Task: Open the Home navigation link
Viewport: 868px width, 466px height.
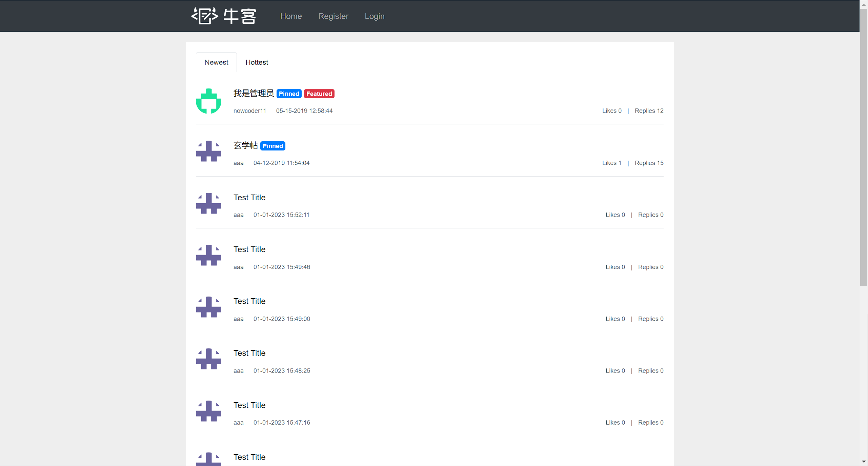Action: (x=291, y=16)
